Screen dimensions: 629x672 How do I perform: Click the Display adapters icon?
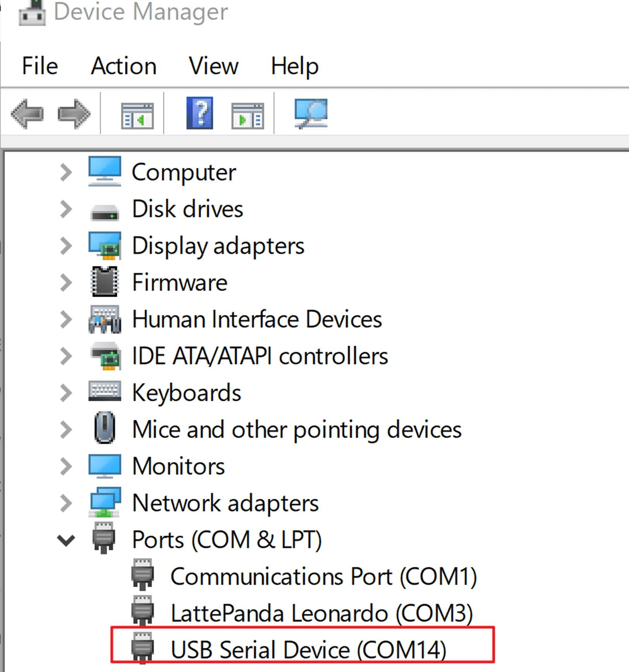(x=105, y=246)
